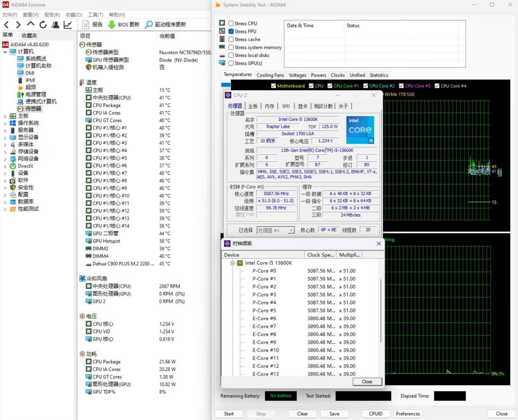Click the Preferences button

tap(408, 414)
